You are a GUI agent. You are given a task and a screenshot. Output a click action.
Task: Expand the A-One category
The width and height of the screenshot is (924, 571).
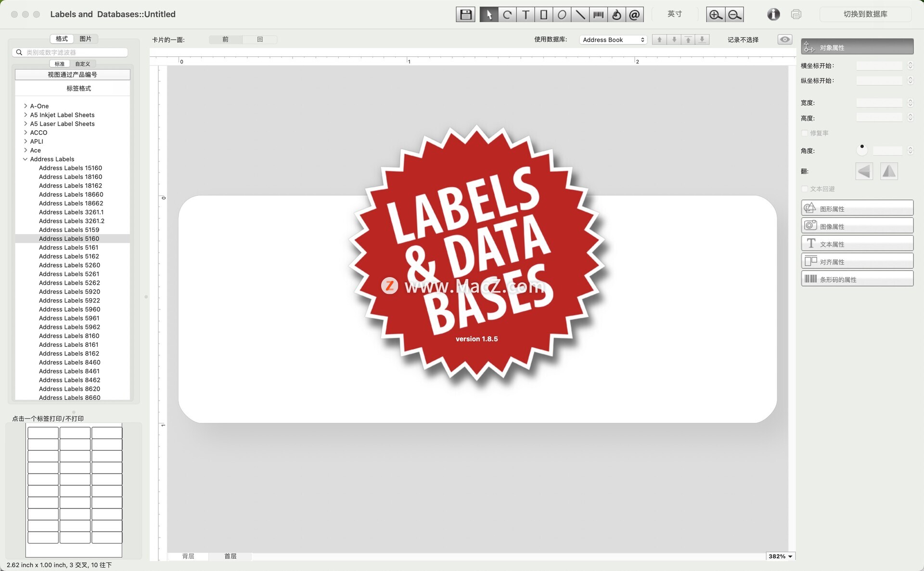26,106
